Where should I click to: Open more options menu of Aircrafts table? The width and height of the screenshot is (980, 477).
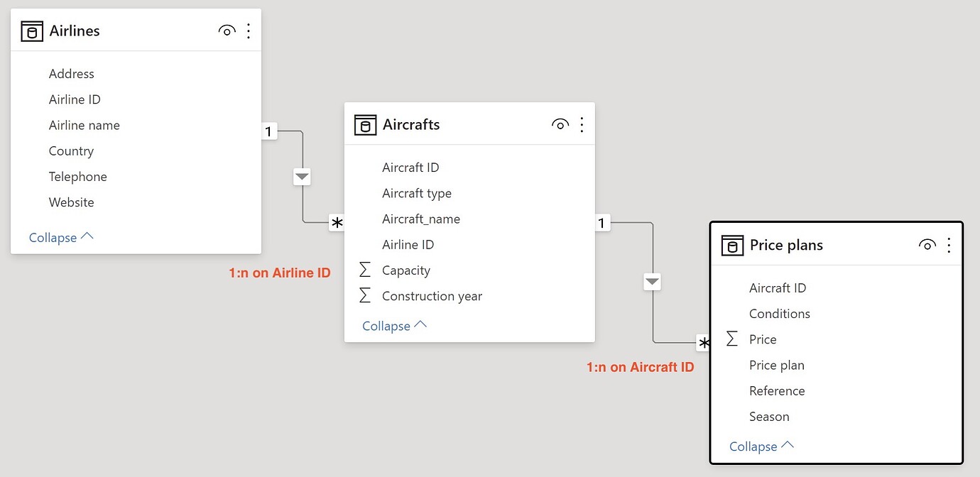(582, 124)
